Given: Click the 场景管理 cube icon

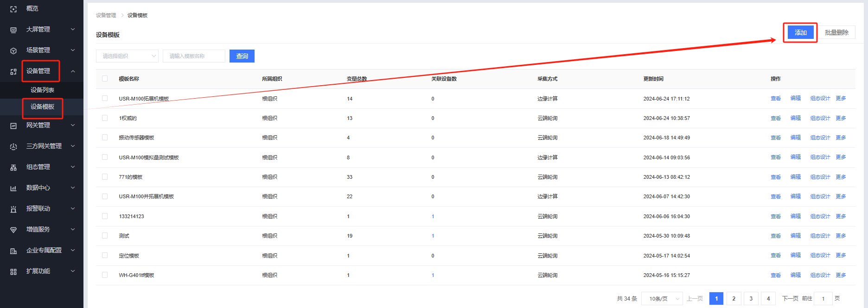Looking at the screenshot, I should click(13, 50).
